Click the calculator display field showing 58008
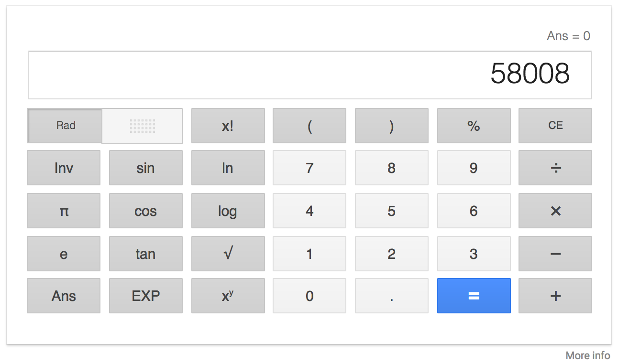The image size is (618, 364). click(x=310, y=75)
